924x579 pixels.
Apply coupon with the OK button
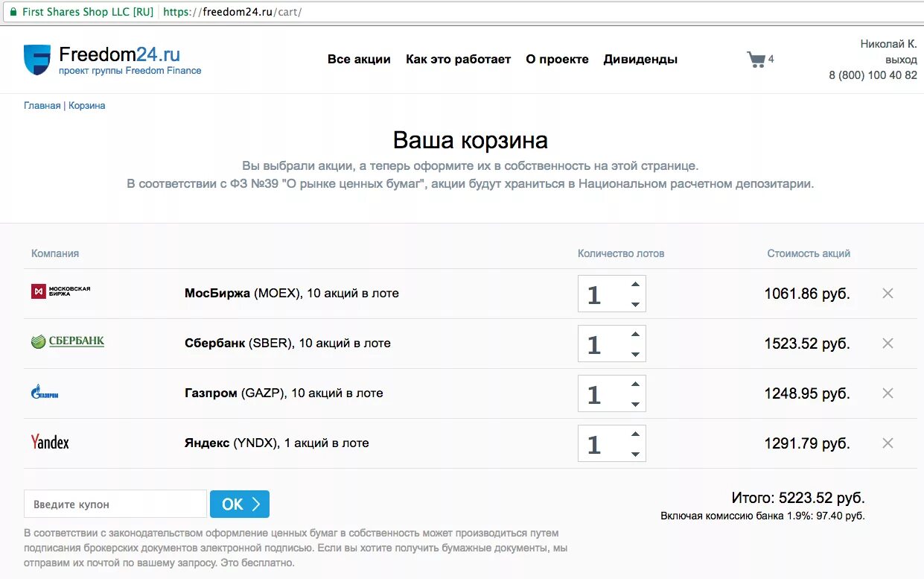click(240, 504)
